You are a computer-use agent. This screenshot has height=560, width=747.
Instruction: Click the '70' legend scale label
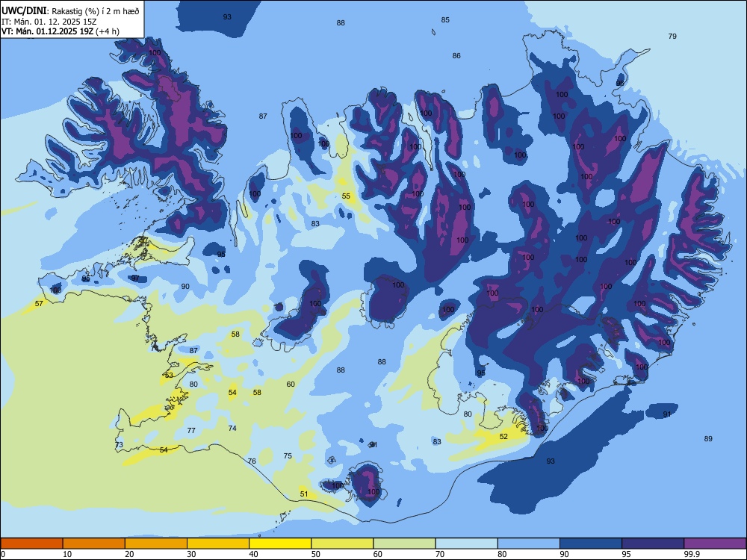[440, 554]
